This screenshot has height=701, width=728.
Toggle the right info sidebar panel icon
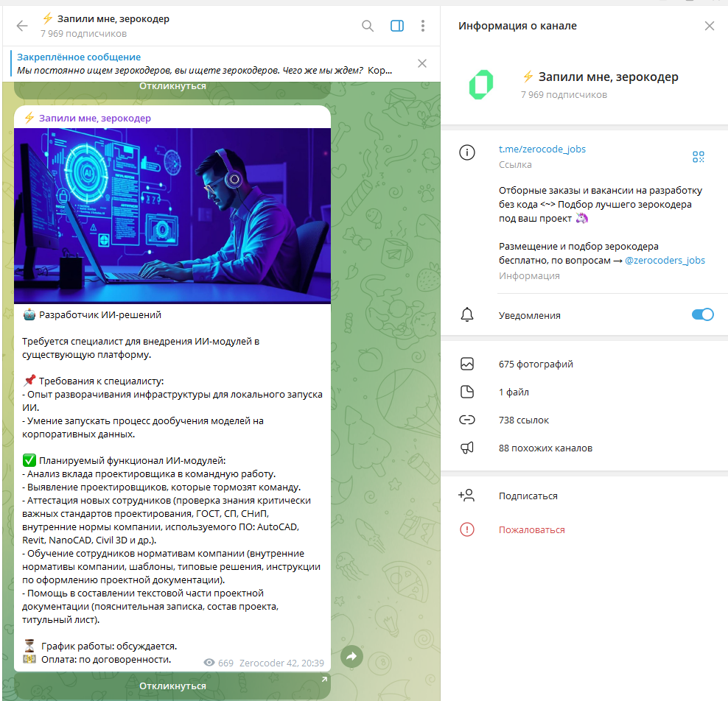pyautogui.click(x=397, y=26)
